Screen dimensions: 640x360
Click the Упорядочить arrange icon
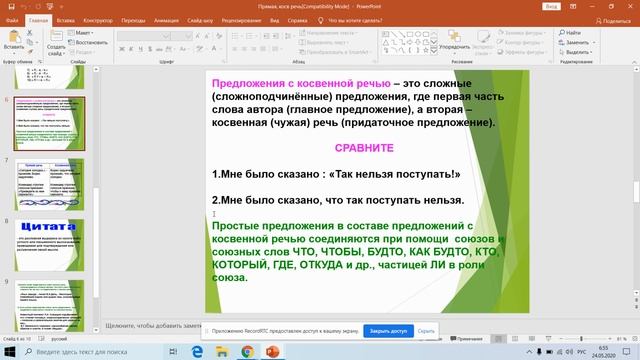(x=454, y=36)
